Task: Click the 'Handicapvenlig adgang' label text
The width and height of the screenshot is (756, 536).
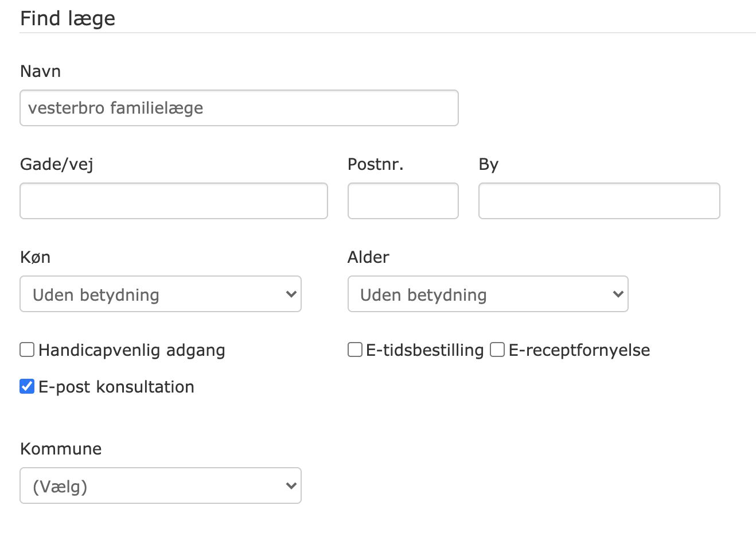Action: [131, 350]
